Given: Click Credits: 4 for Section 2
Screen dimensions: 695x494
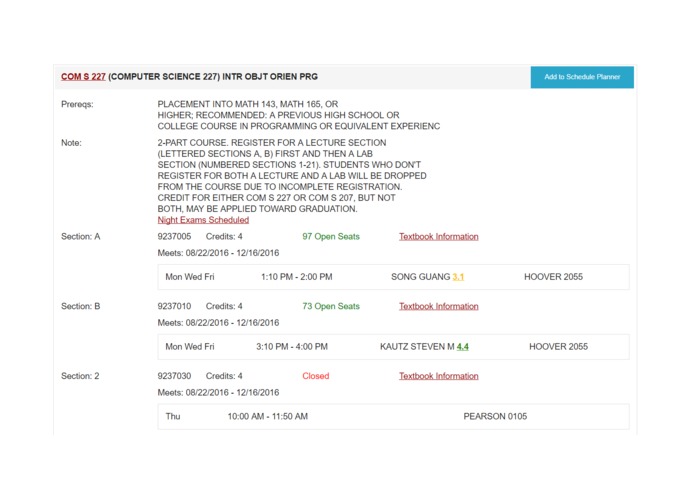Looking at the screenshot, I should click(224, 376).
